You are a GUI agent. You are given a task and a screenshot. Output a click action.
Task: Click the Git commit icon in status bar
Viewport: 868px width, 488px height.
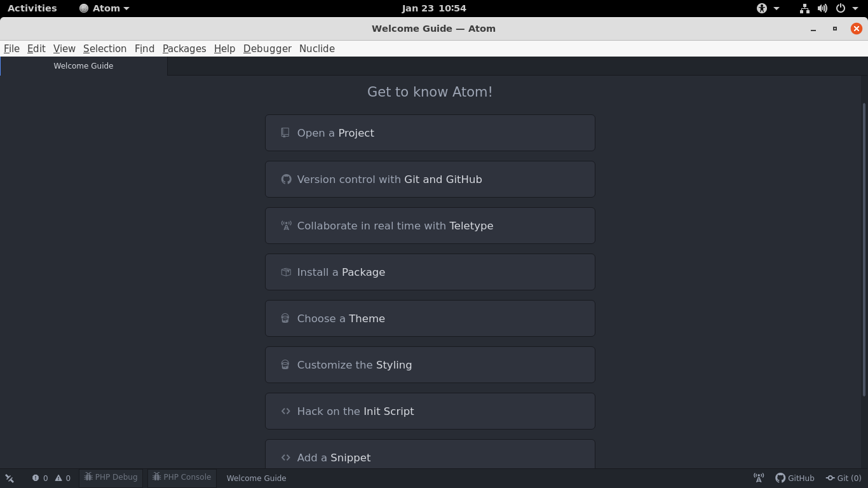point(830,478)
